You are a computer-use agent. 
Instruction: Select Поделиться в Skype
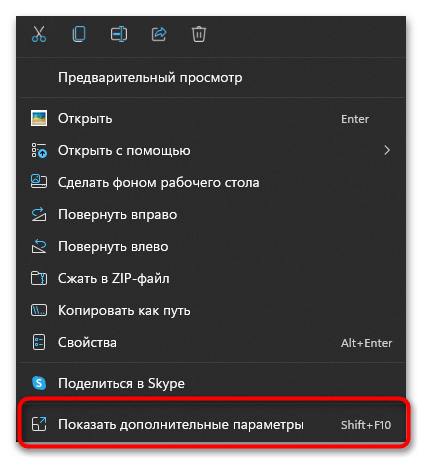point(212,383)
